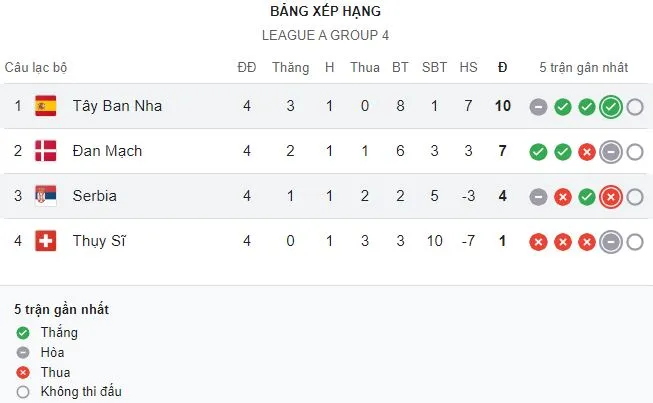Click the gray draw icon in Denmark's row
Screen dimensions: 653x403
point(611,152)
